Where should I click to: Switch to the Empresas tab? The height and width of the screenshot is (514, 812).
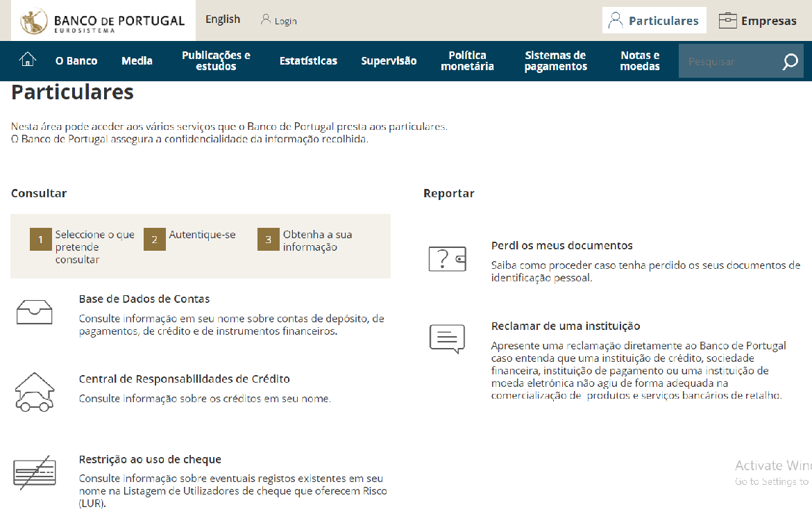[x=758, y=21]
